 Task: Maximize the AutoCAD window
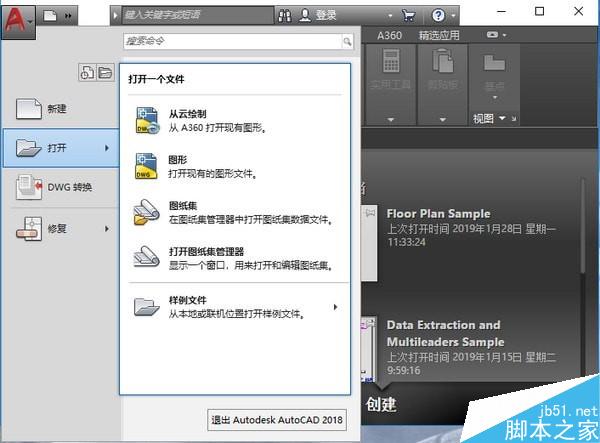(x=539, y=11)
